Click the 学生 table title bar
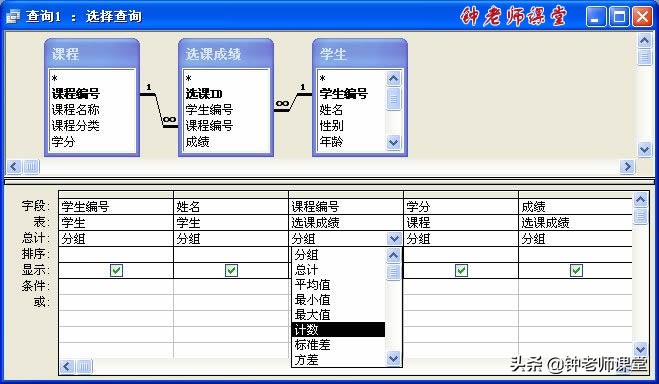The height and width of the screenshot is (384, 659). [360, 54]
